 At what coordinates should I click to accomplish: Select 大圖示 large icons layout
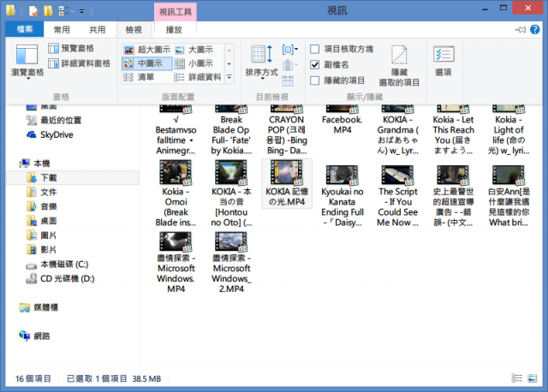point(194,50)
